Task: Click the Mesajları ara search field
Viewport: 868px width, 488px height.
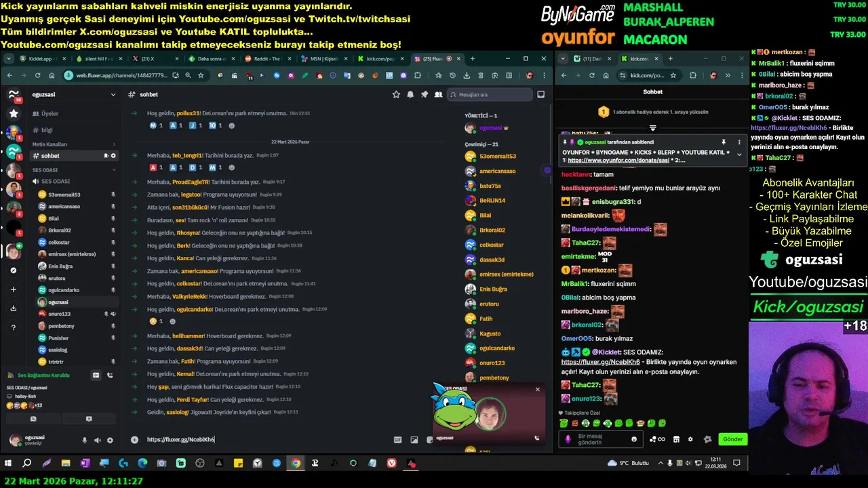Action: click(x=490, y=95)
